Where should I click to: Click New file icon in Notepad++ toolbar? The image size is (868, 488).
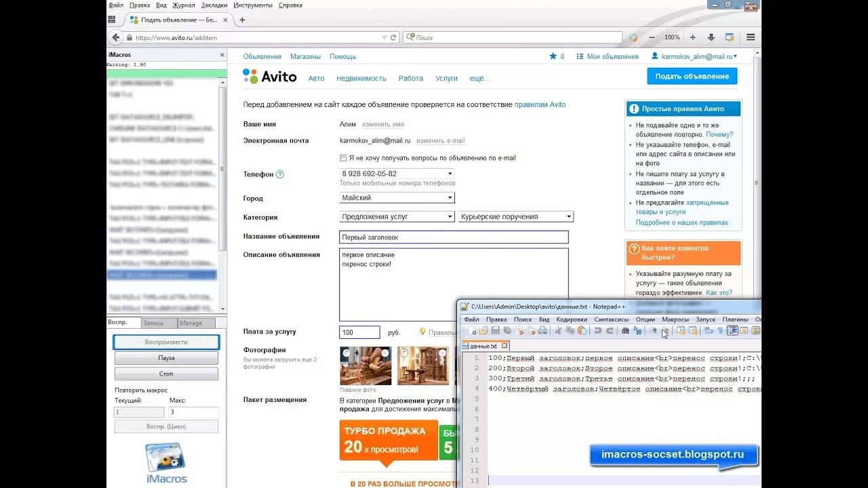(473, 331)
